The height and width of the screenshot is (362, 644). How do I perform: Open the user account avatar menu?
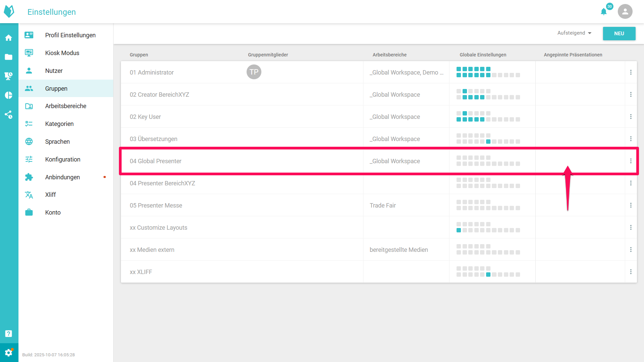[625, 12]
